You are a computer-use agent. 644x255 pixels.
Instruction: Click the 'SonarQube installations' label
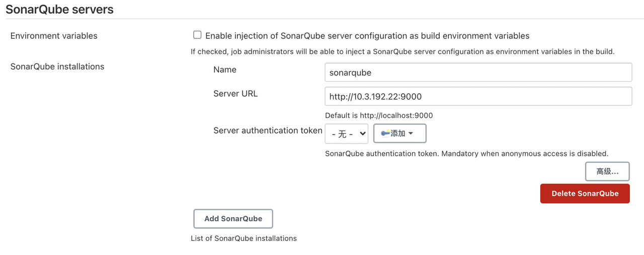(x=57, y=67)
